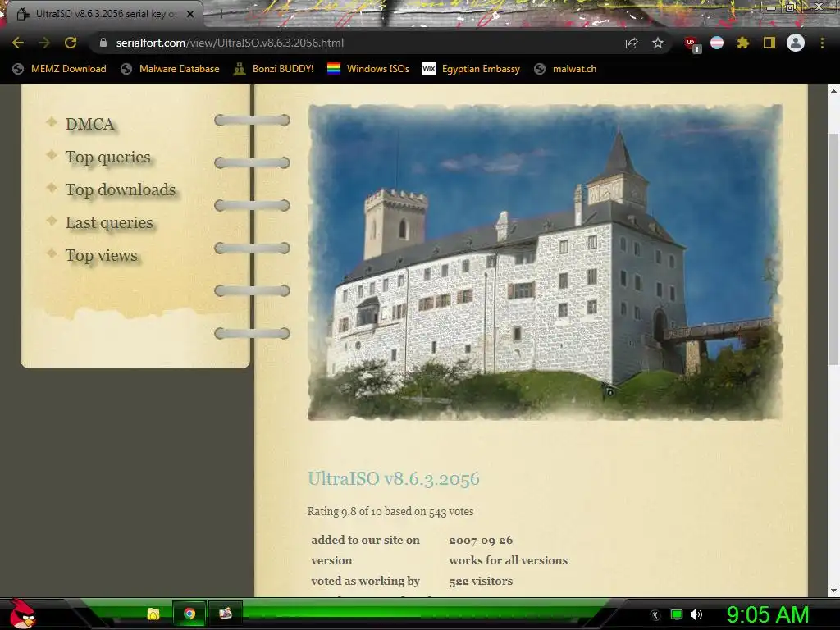Click the scrollbar down arrow
This screenshot has width=840, height=630.
833,591
